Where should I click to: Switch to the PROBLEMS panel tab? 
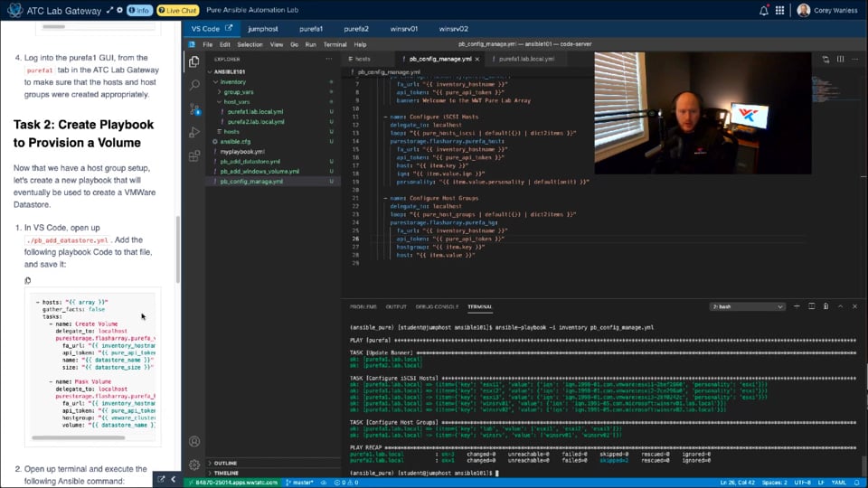(x=363, y=306)
